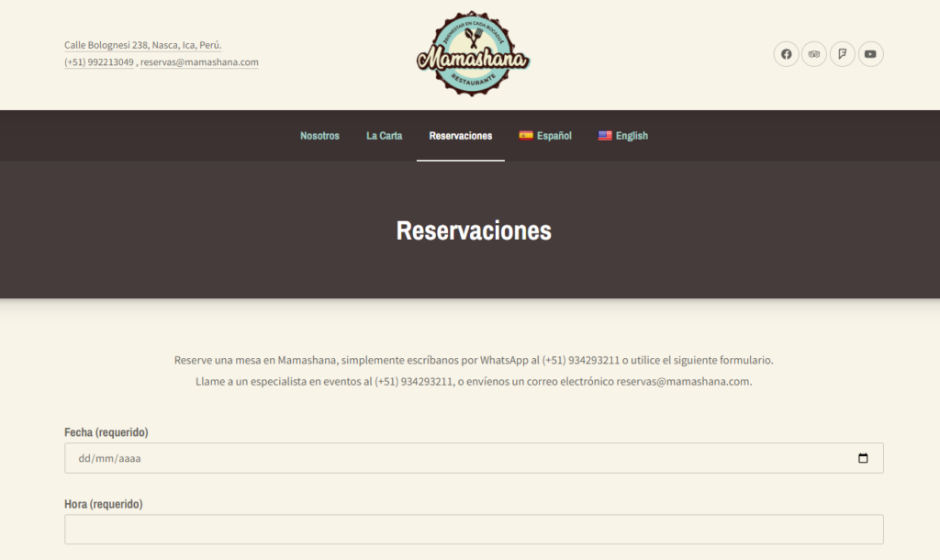Open the calendar picker in Fecha field
The image size is (940, 560).
(x=863, y=458)
